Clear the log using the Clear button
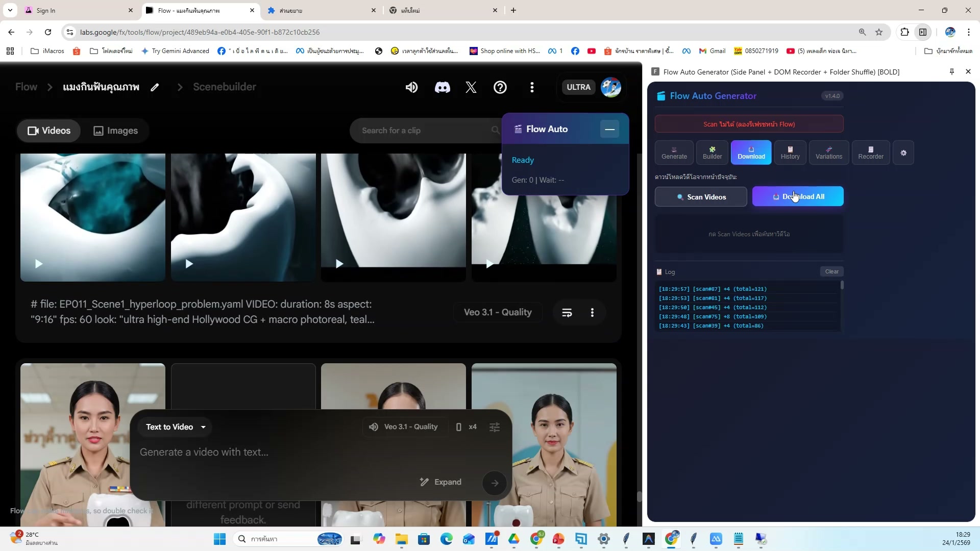 click(x=831, y=271)
